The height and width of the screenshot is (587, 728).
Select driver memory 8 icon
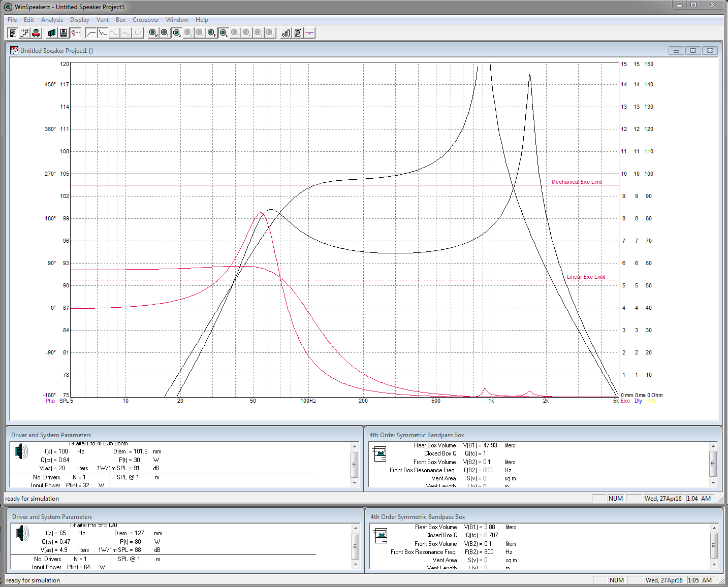point(246,33)
